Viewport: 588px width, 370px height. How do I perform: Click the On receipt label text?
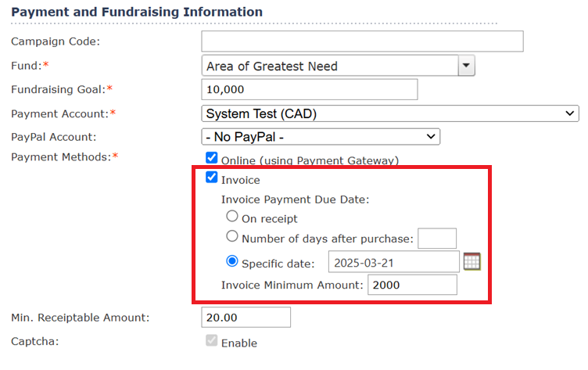pyautogui.click(x=269, y=219)
